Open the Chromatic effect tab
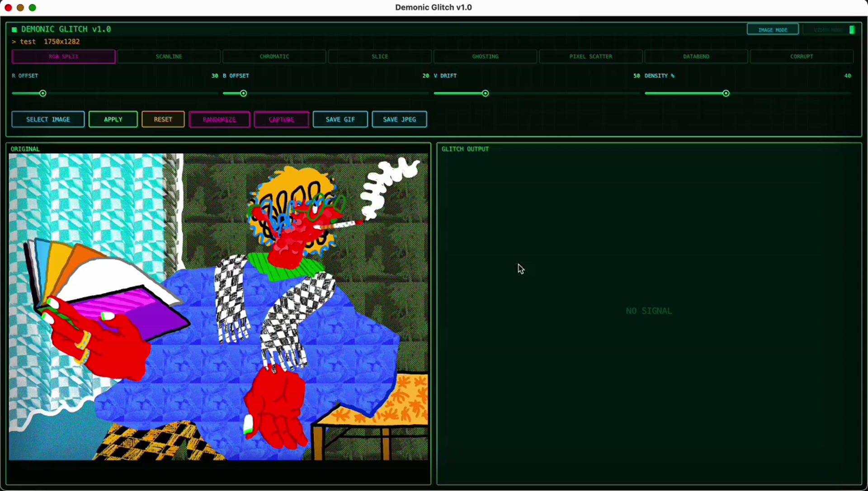Image resolution: width=868 pixels, height=491 pixels. 274,57
